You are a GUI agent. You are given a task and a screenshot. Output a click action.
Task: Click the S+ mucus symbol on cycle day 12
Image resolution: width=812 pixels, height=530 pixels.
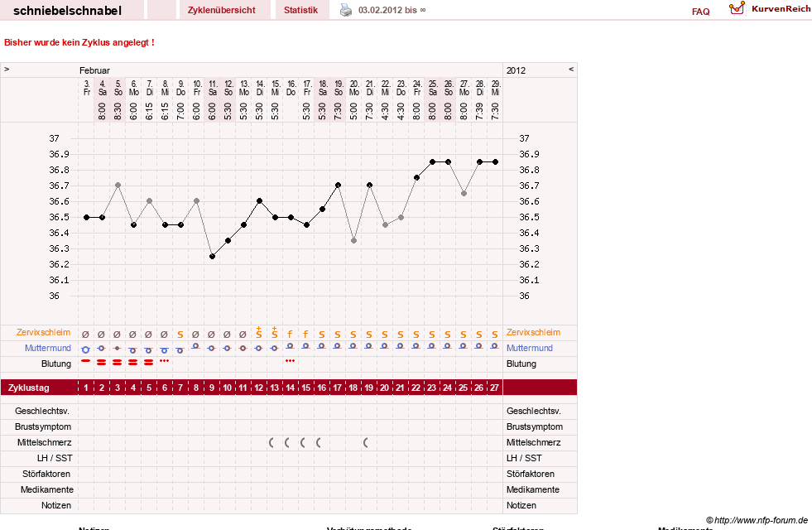click(x=258, y=333)
